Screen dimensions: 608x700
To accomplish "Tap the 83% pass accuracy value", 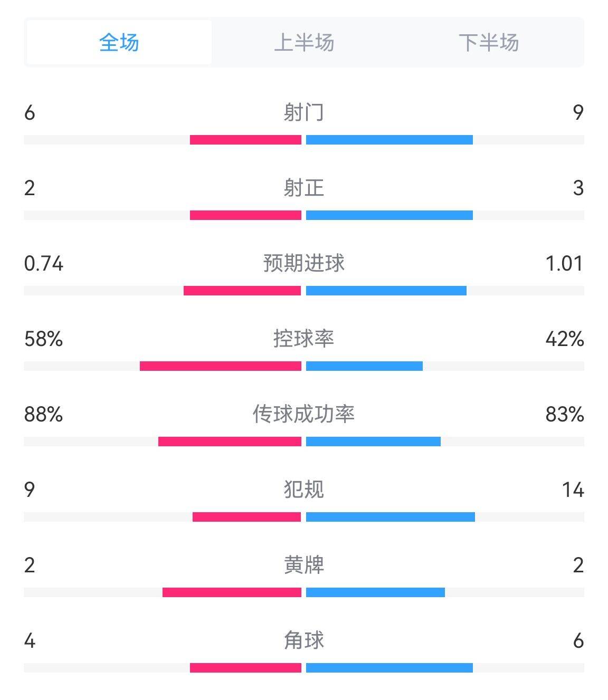I will point(565,414).
